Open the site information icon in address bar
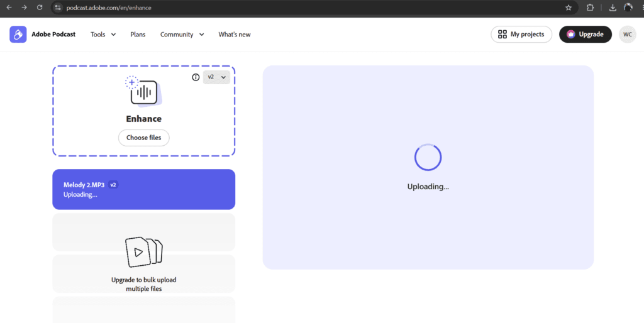 58,8
